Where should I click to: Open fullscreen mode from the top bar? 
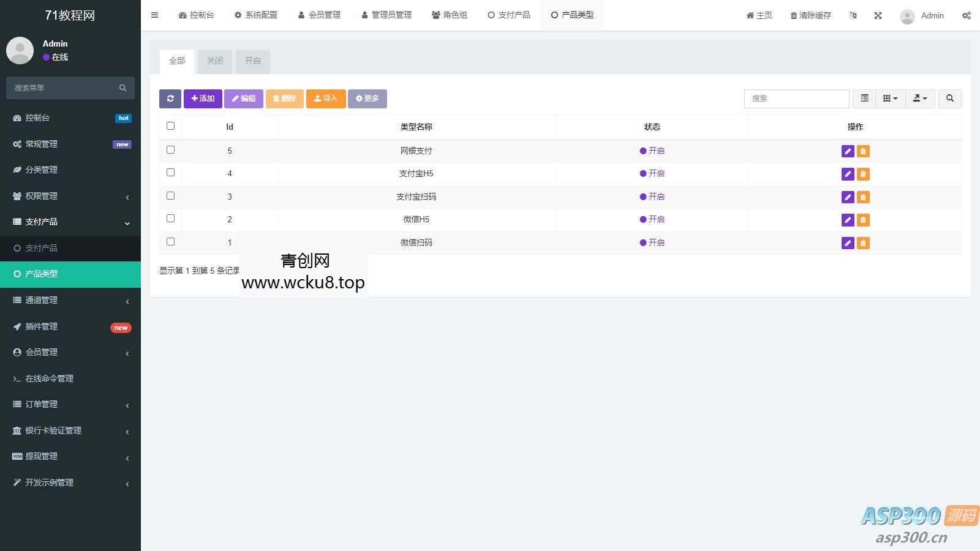[x=878, y=15]
